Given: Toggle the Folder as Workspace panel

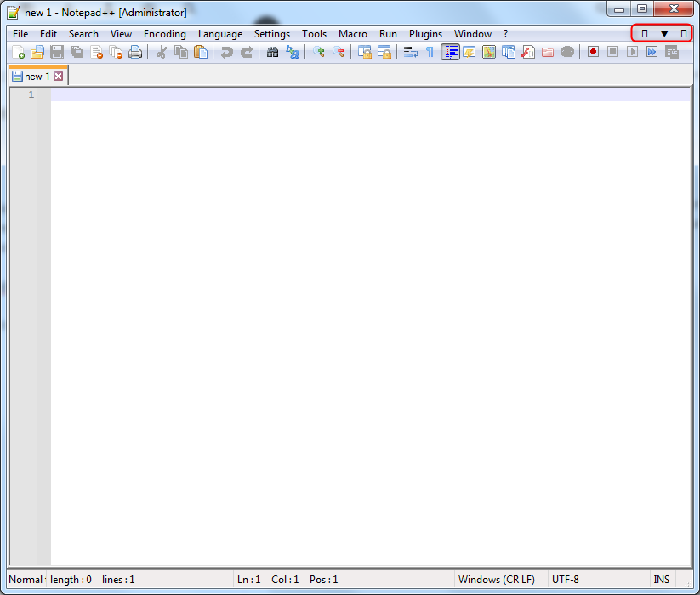Looking at the screenshot, I should [548, 52].
